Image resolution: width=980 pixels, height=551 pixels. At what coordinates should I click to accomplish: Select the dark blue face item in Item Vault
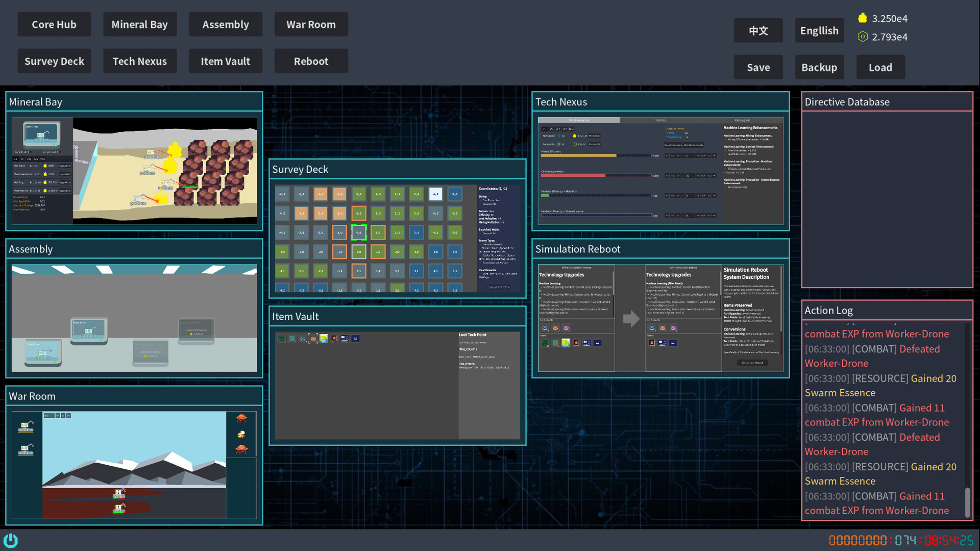[356, 338]
